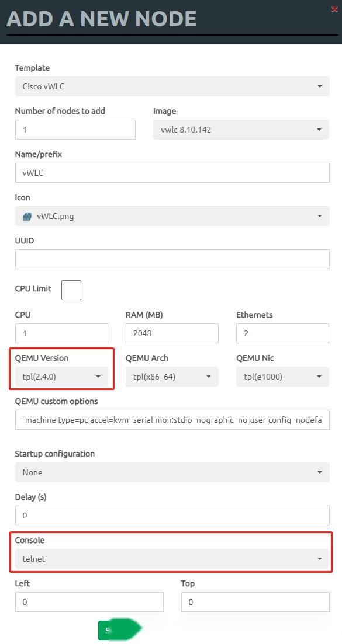Edit the RAM (MB) value
Viewport: 342px width, 644px height.
tap(171, 333)
